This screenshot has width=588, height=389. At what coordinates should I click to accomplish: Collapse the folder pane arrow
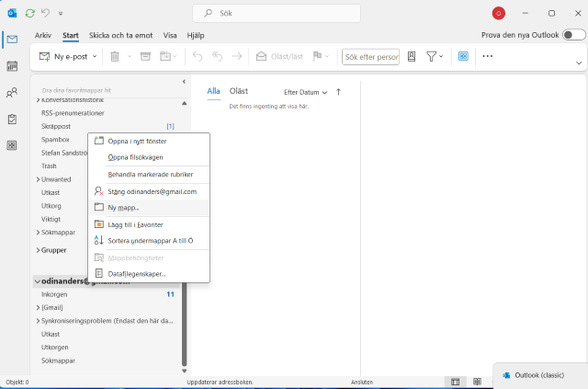[x=184, y=82]
